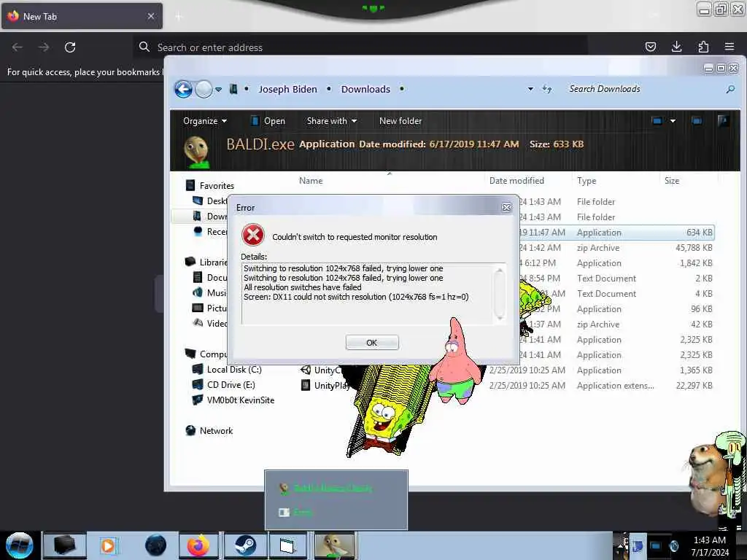Viewport: 747px width, 560px height.
Task: Click the Music library icon
Action: point(197,293)
